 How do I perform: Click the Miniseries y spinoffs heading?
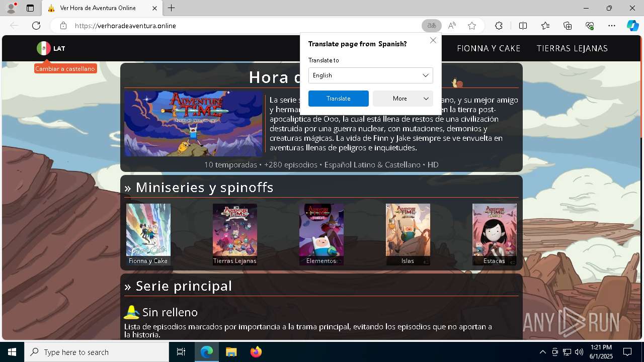tap(199, 188)
